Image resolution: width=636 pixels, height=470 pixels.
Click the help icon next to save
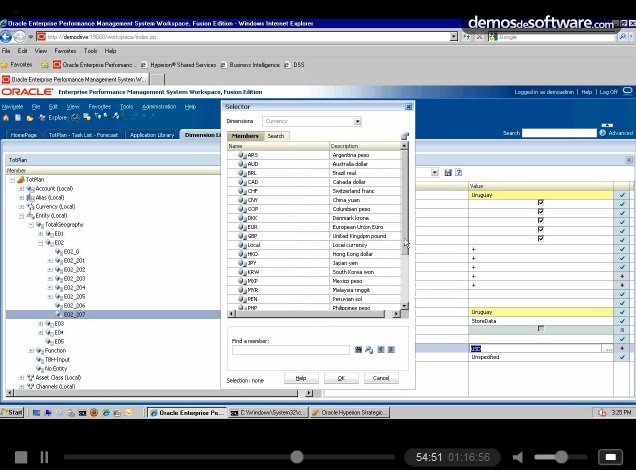click(x=459, y=173)
